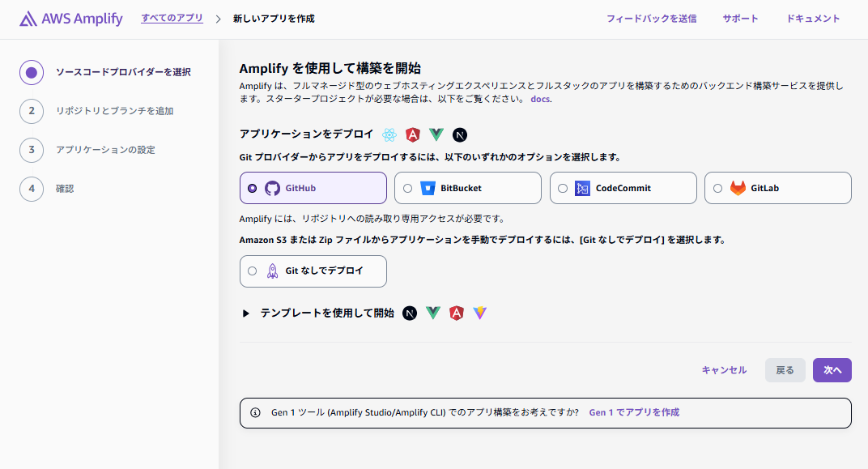The height and width of the screenshot is (469, 868).
Task: Click the React icon beside アプリケーションをデプロイ
Action: point(389,134)
